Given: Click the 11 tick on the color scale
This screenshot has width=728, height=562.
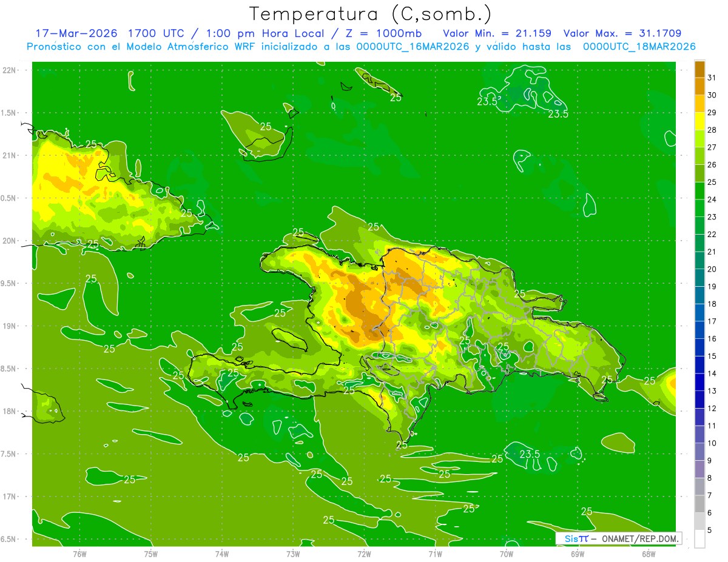Looking at the screenshot, I should pyautogui.click(x=712, y=426).
